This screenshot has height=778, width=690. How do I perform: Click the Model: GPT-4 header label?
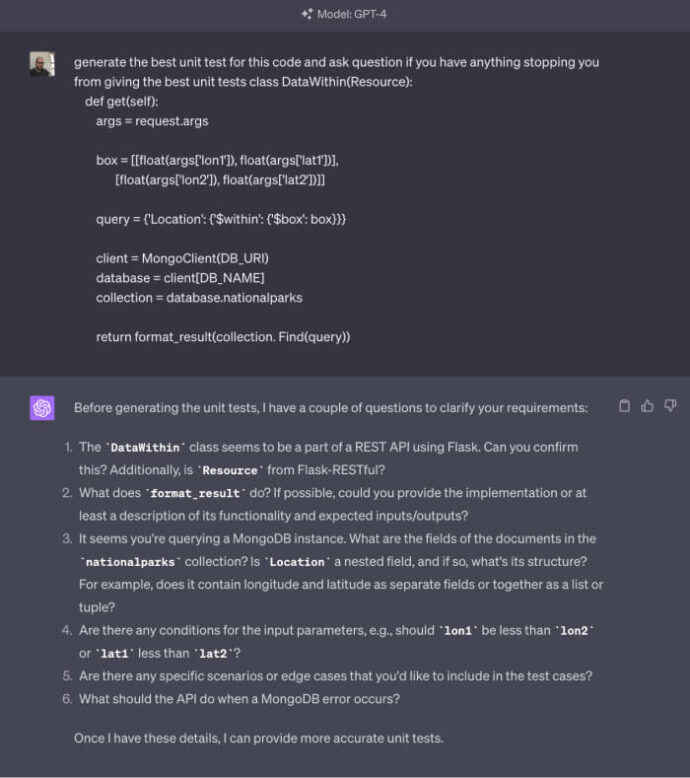[x=352, y=14]
